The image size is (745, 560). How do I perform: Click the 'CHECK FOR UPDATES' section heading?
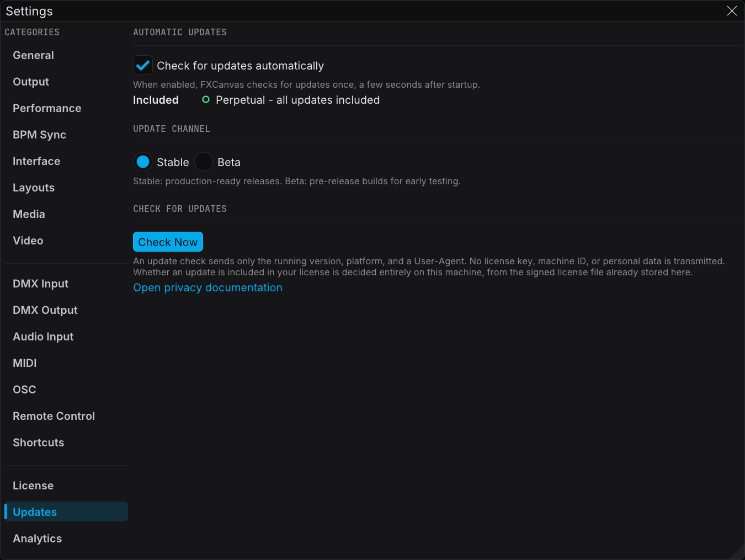point(180,209)
